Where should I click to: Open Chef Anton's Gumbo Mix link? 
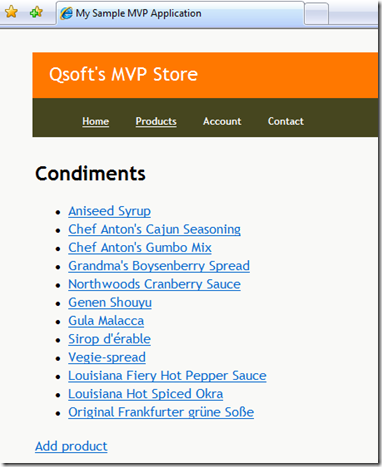pyautogui.click(x=140, y=248)
